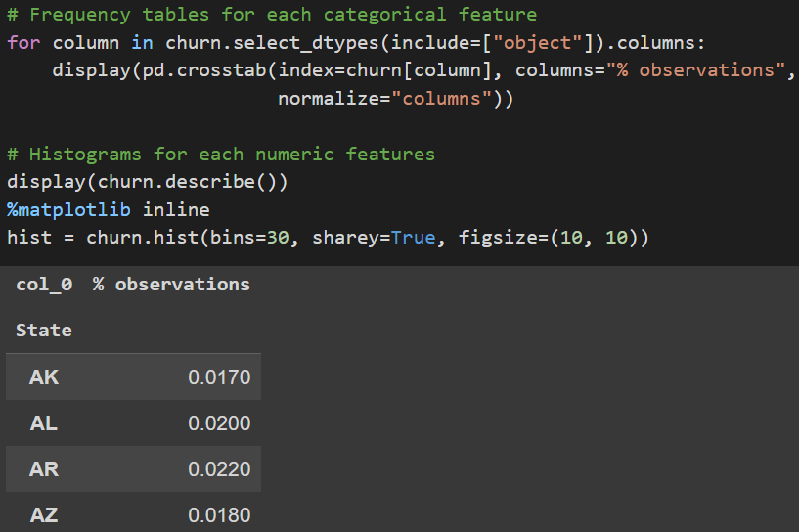799x532 pixels.
Task: Click the value 0.0180
Action: coord(219,515)
